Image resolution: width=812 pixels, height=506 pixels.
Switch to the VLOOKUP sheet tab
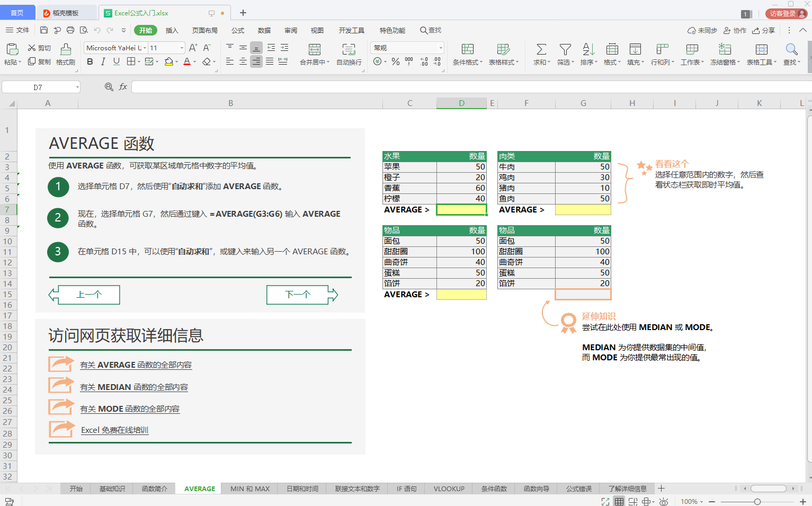tap(449, 489)
